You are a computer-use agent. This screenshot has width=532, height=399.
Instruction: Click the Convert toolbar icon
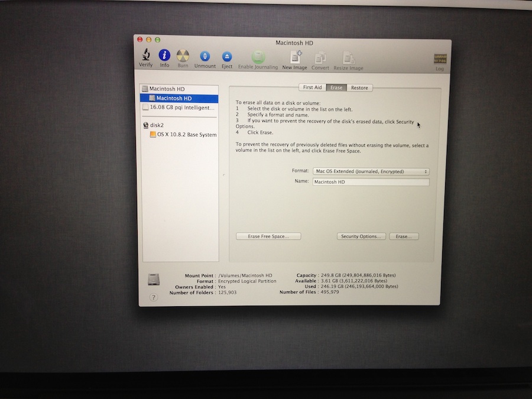(320, 58)
